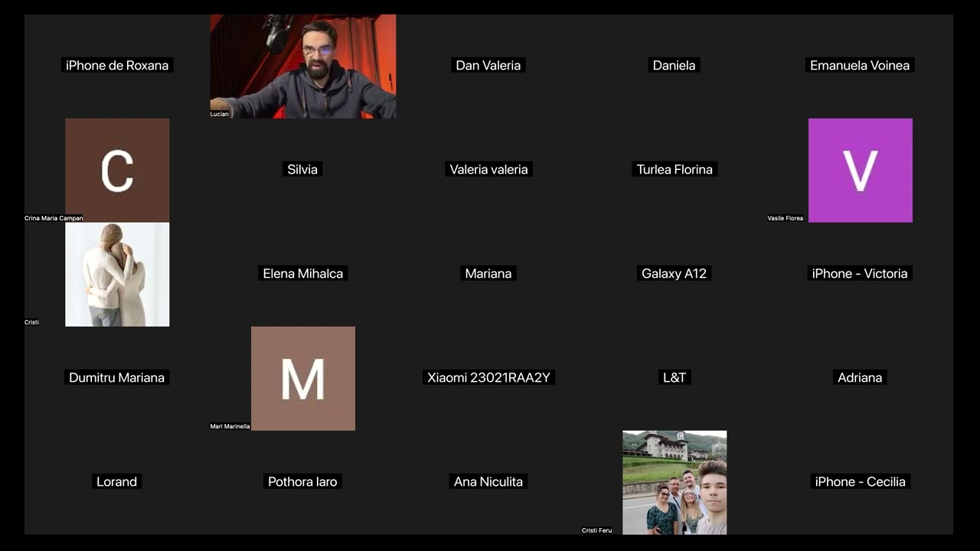Select the Dumitru Mariana participant
980x551 pixels.
(117, 377)
